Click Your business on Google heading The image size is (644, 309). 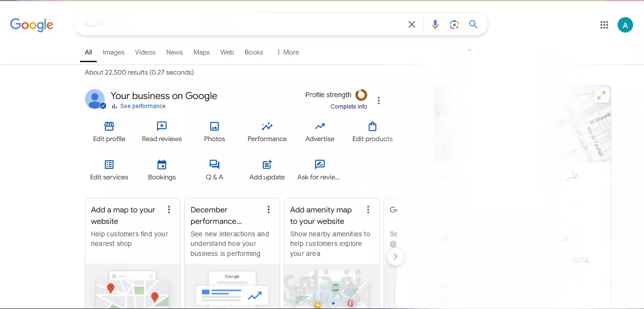[x=164, y=96]
